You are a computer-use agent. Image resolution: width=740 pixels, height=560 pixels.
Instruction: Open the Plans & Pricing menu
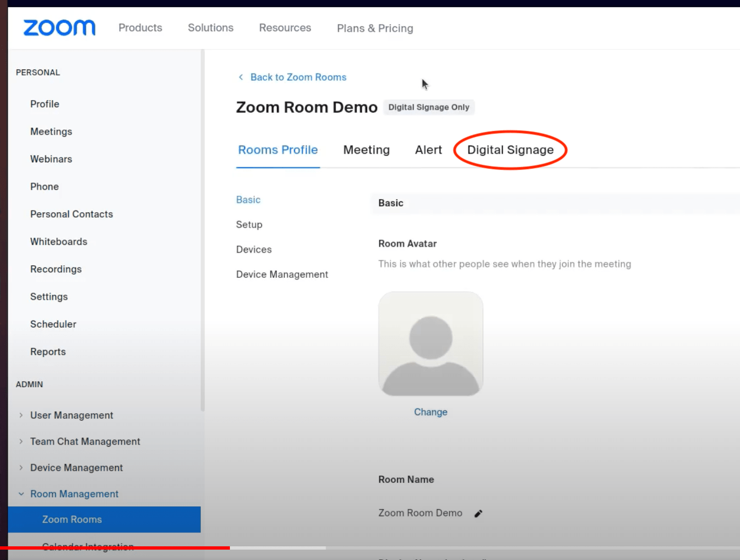[x=375, y=28]
